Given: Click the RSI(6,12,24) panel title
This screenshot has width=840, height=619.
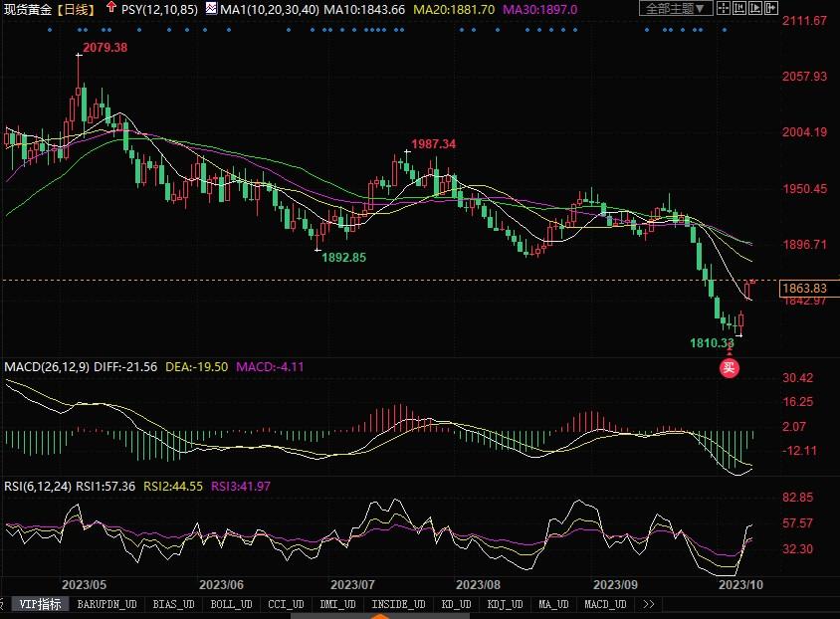Looking at the screenshot, I should coord(40,487).
